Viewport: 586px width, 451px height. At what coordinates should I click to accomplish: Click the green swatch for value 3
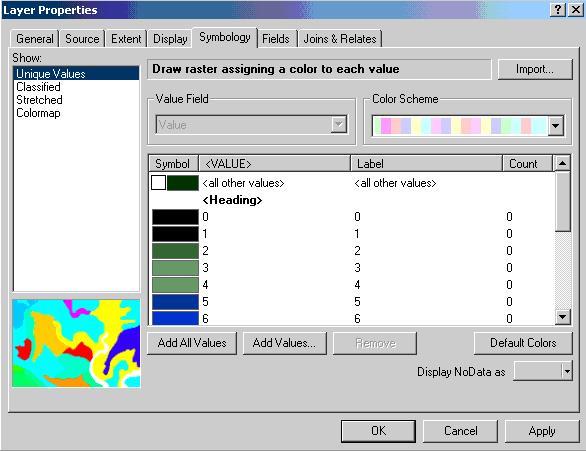tap(175, 268)
